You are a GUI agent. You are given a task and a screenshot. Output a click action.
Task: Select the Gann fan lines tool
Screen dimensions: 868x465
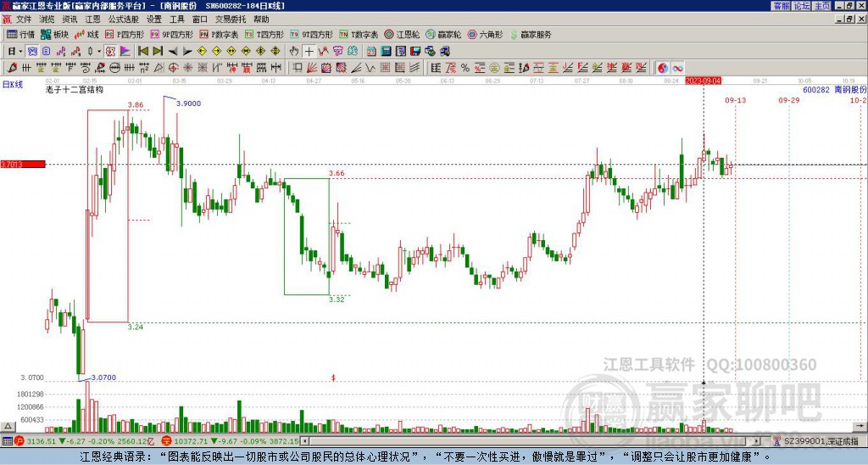(312, 68)
